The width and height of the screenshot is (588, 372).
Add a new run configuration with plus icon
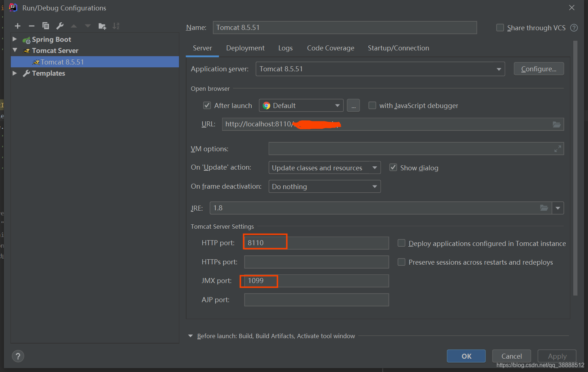pos(18,26)
